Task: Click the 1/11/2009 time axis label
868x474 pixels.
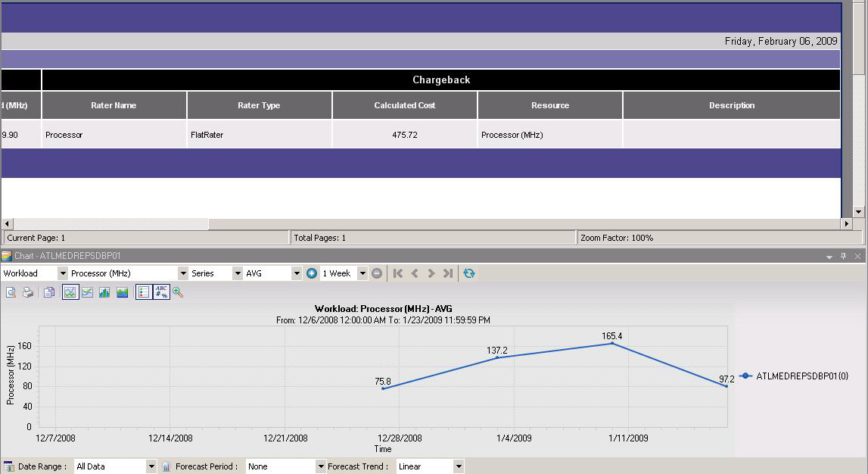Action: point(628,438)
